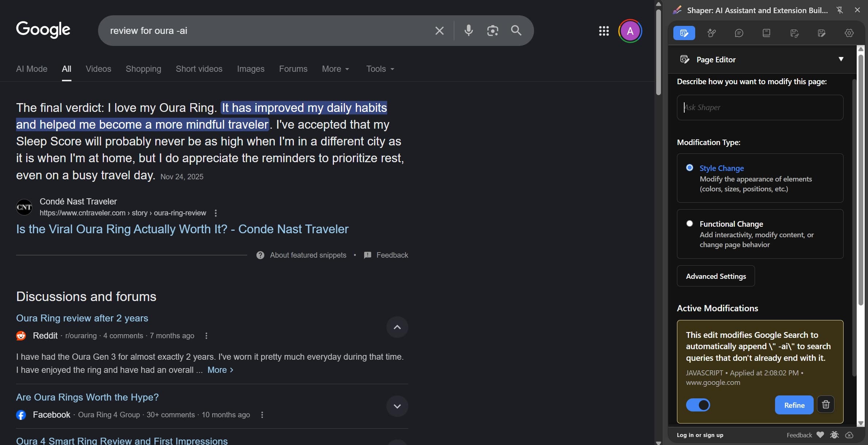Click the Refine button
The width and height of the screenshot is (868, 445).
794,405
